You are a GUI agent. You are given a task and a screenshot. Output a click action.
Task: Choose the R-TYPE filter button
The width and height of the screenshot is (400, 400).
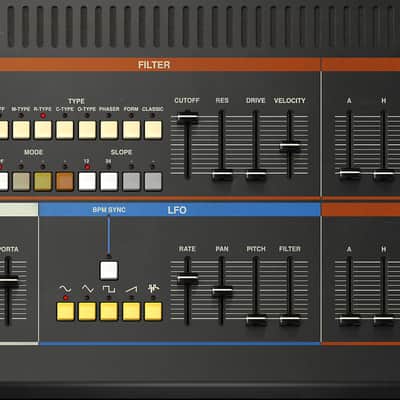point(43,130)
